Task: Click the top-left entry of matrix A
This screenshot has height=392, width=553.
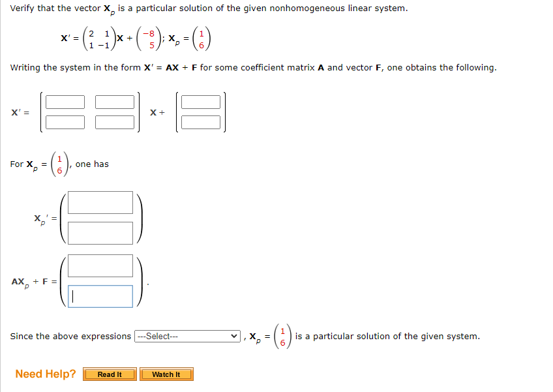Action: click(67, 102)
